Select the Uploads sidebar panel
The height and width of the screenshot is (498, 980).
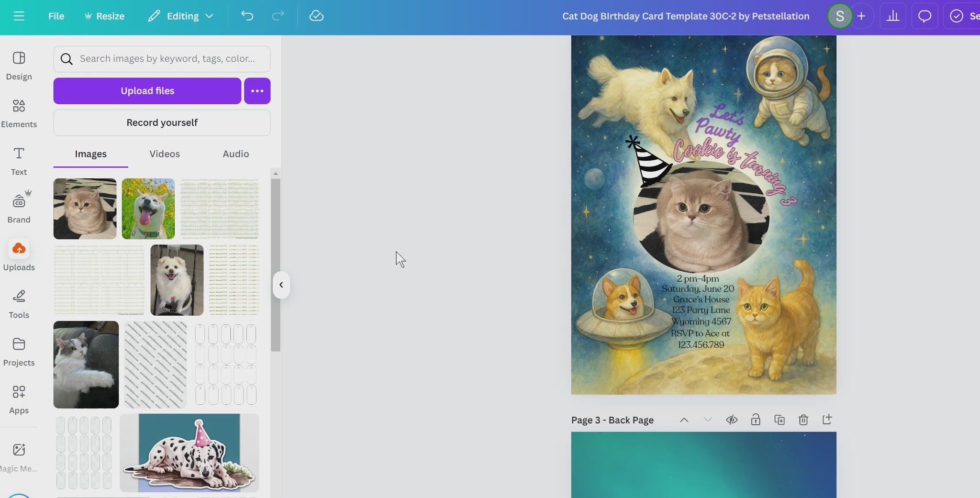[19, 255]
